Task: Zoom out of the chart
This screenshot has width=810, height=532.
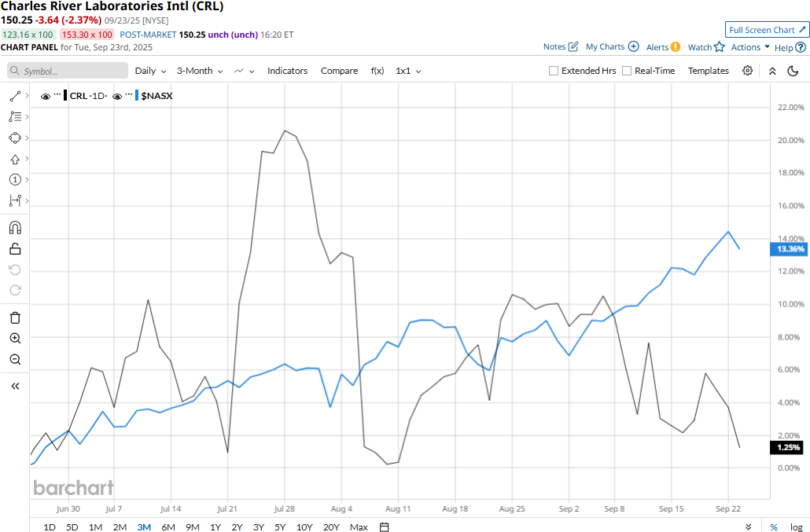Action: (x=15, y=360)
